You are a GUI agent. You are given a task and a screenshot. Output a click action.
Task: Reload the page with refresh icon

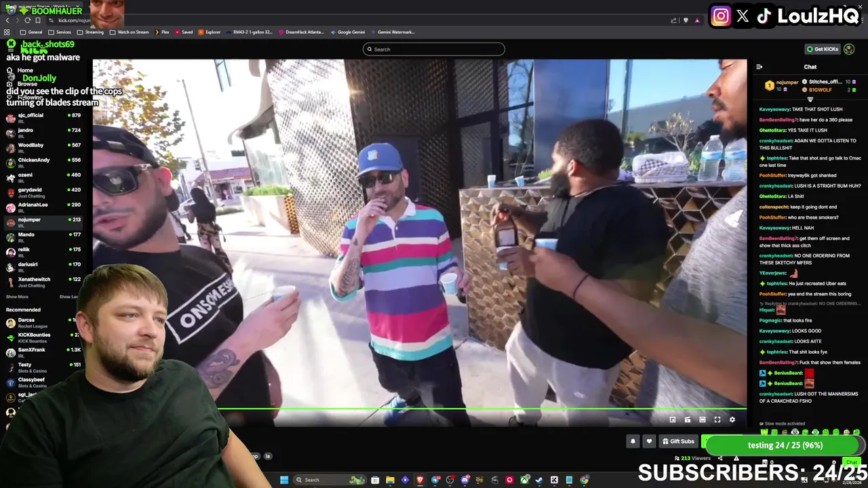coord(27,20)
